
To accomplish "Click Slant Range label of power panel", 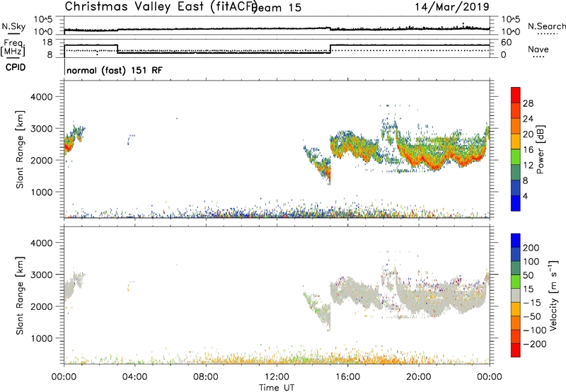I will tap(20, 149).
